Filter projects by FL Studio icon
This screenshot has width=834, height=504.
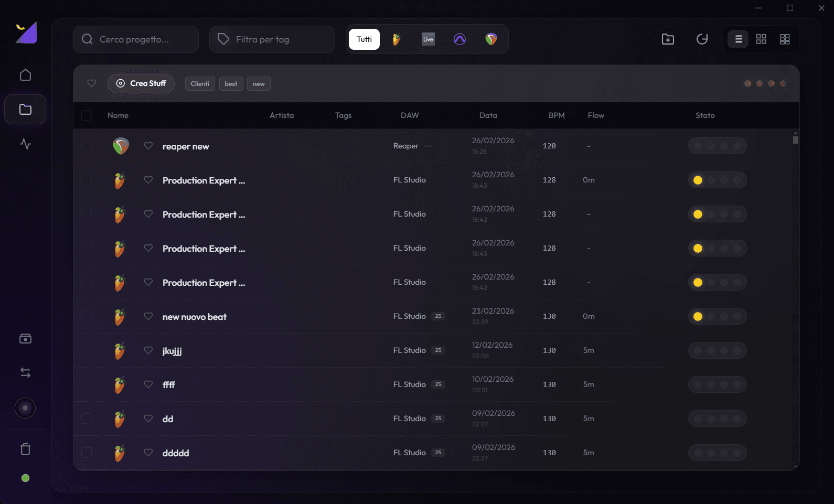coord(397,39)
